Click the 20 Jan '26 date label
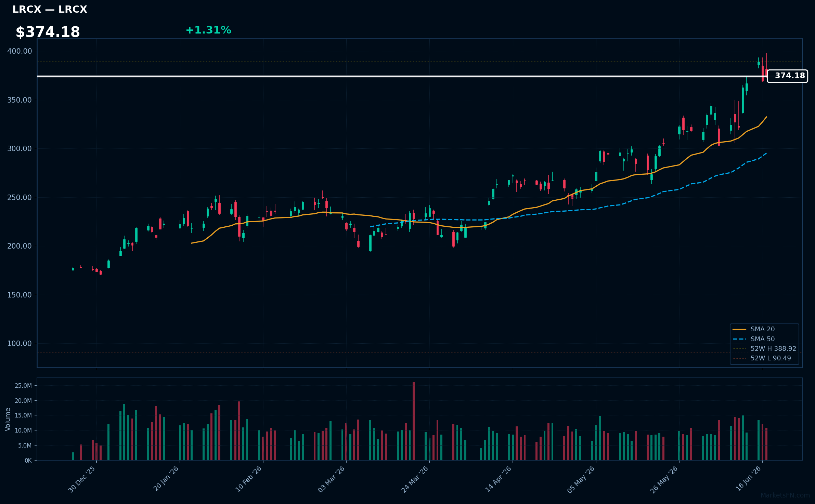Image resolution: width=815 pixels, height=504 pixels. 166,479
